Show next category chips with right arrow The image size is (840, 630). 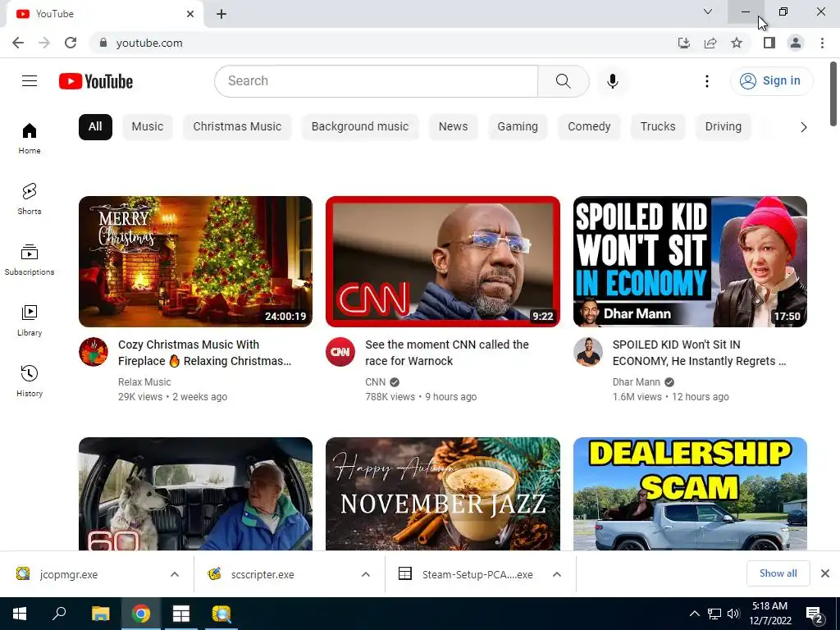(x=804, y=127)
